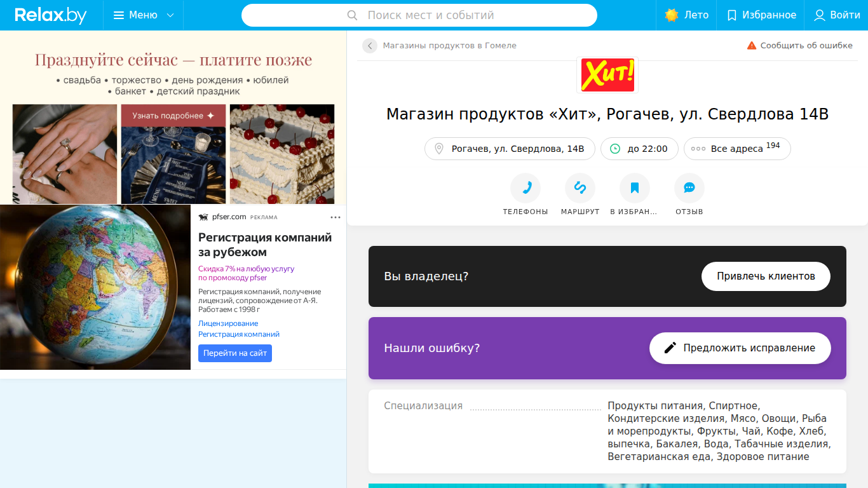Image resolution: width=868 pixels, height=488 pixels.
Task: Add to favorites with the bookmark icon
Action: point(635,188)
